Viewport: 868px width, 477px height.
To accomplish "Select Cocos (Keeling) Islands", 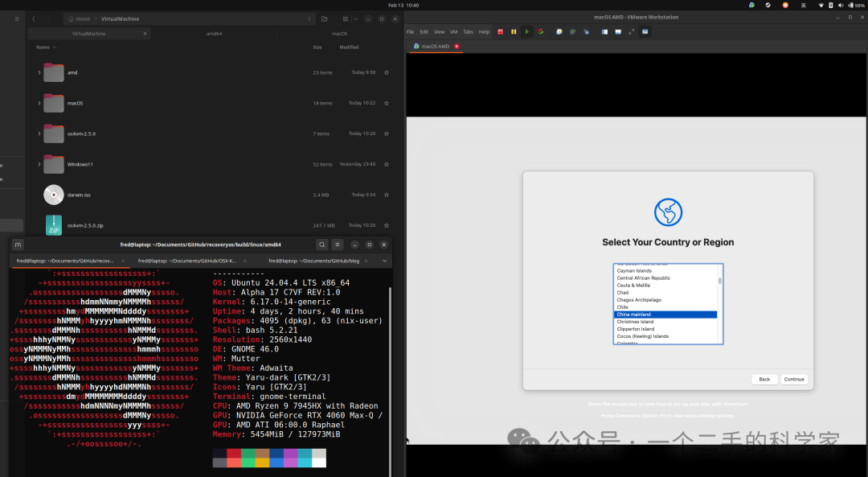I will pos(665,336).
